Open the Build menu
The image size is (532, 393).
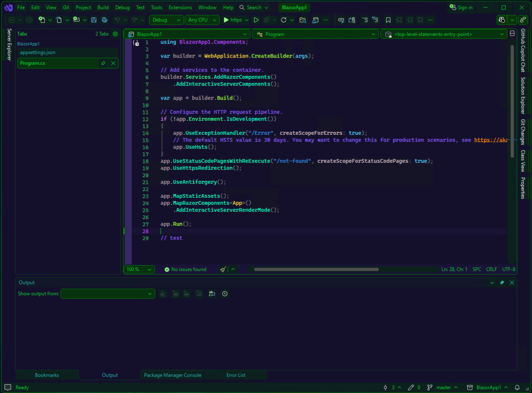[103, 7]
